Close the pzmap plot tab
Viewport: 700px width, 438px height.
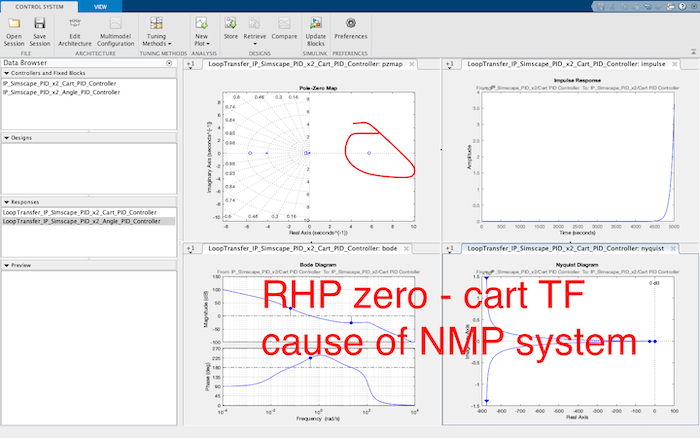pos(412,64)
